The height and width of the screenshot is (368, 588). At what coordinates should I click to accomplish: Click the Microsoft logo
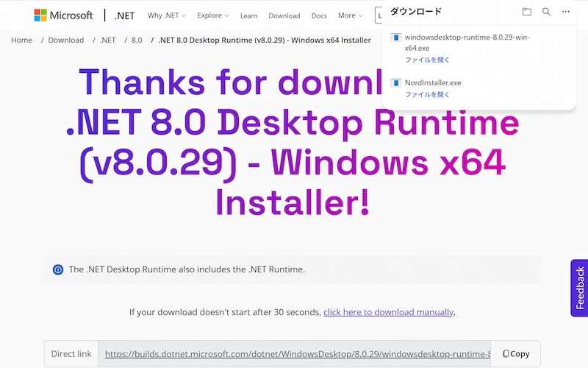click(63, 15)
